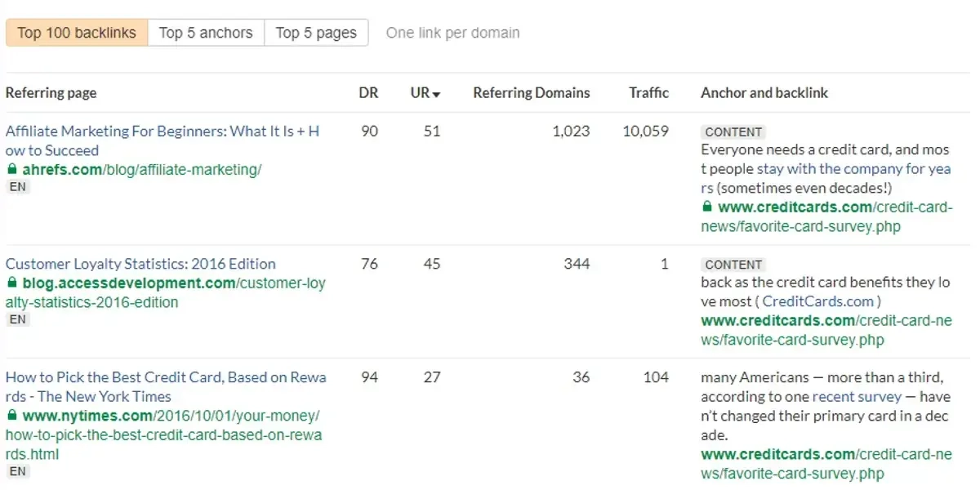Click the CONTENT badge in the ahrefs.com row
The image size is (980, 490).
coord(733,132)
